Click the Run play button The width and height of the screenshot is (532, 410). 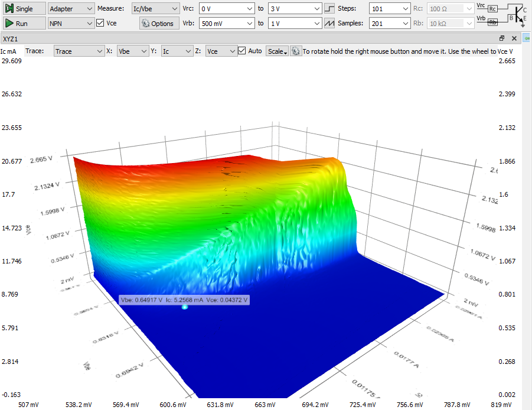tap(24, 24)
